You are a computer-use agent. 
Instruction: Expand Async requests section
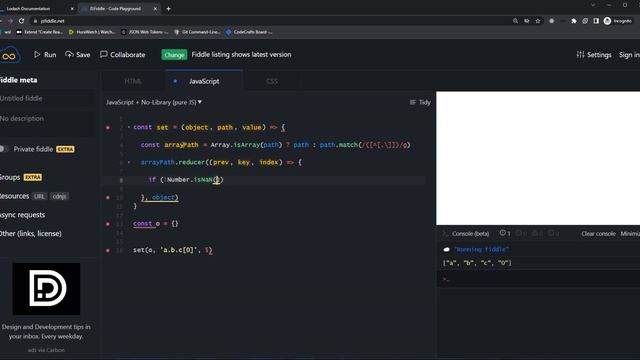tap(22, 215)
